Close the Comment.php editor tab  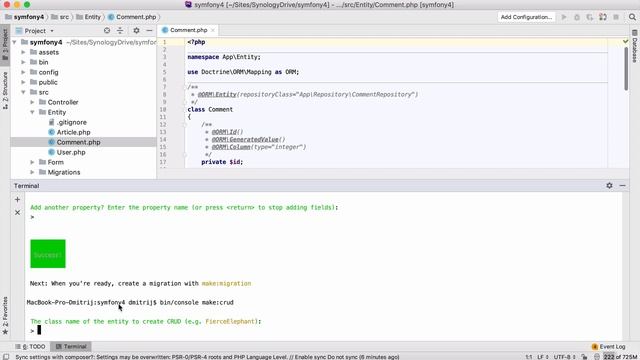[213, 30]
